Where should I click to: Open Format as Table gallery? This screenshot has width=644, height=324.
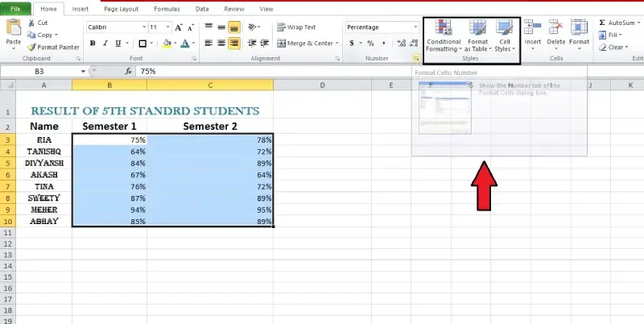click(x=477, y=36)
